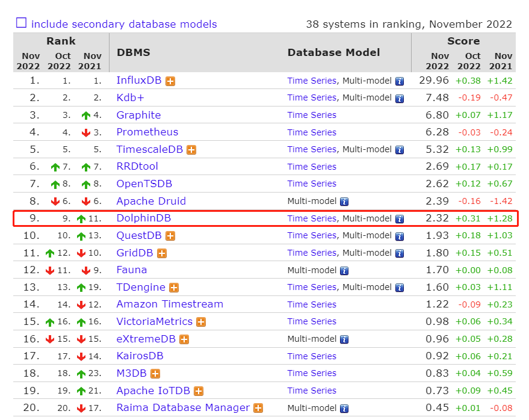Click the DBMS column header

pos(134,52)
